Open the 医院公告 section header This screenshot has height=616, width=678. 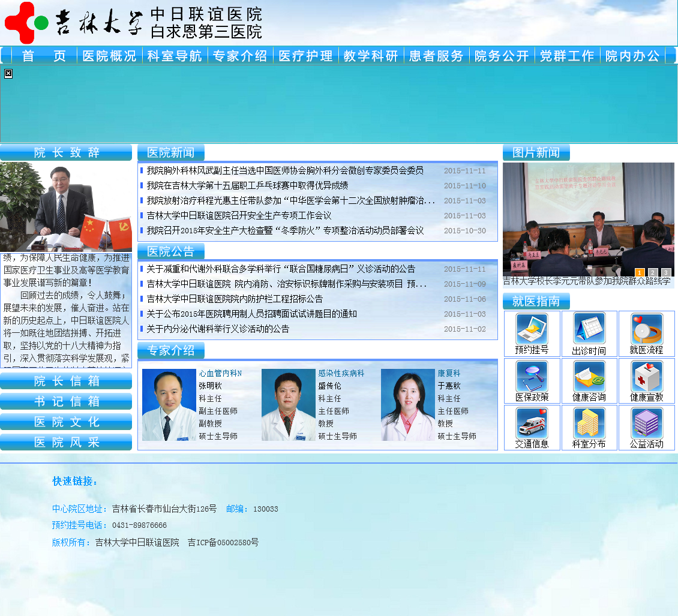click(171, 251)
